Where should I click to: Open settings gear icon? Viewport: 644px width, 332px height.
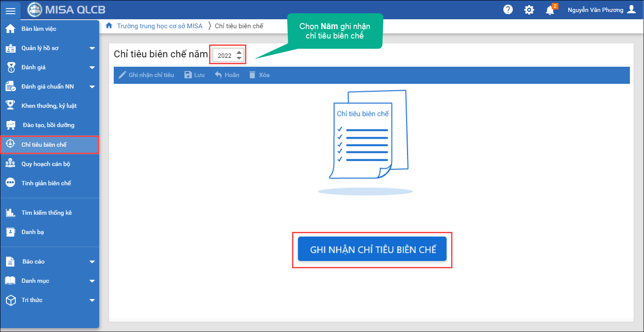tap(529, 10)
